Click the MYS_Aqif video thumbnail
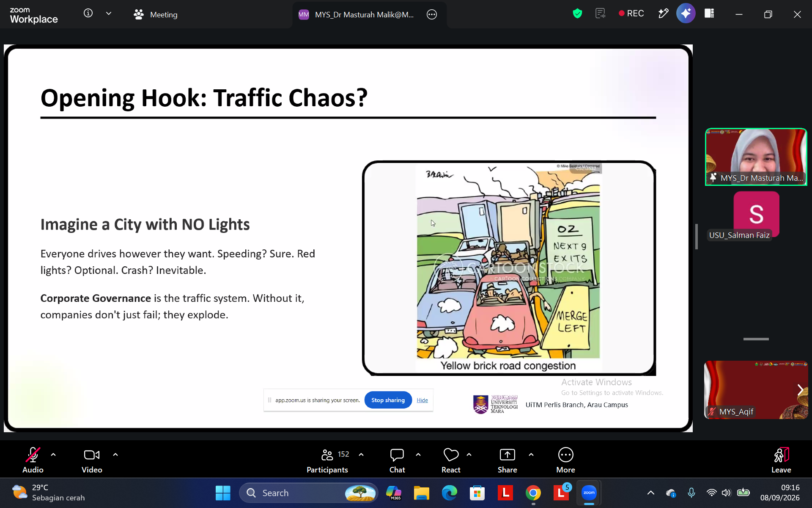 point(756,389)
